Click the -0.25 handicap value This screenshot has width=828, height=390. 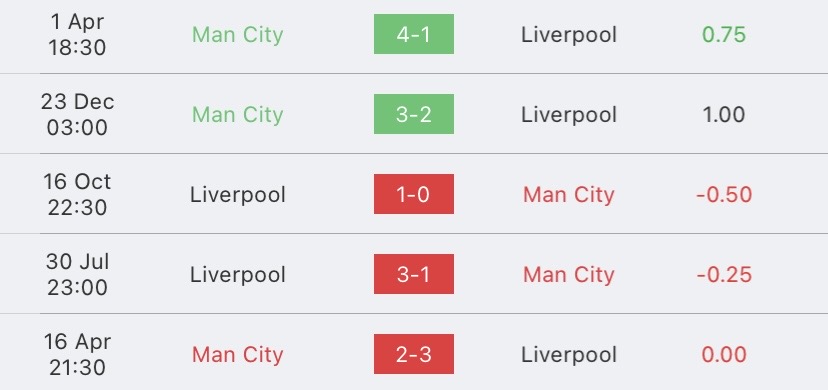[724, 274]
